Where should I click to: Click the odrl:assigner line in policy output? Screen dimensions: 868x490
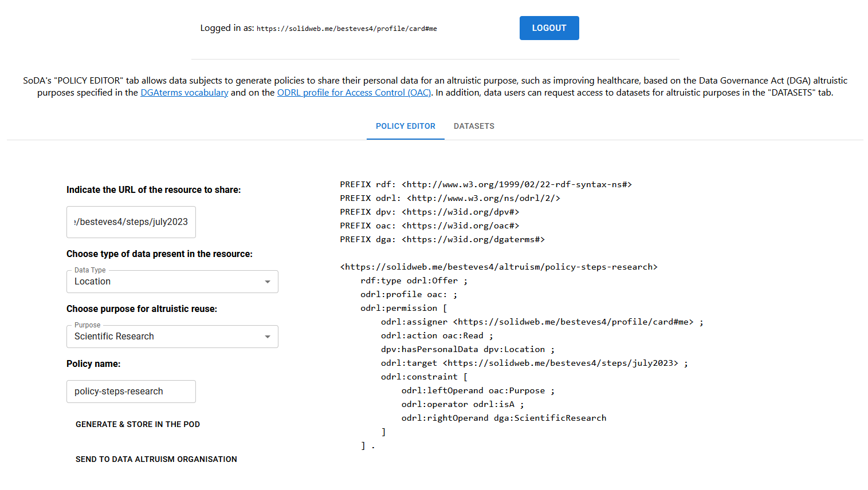coord(541,322)
